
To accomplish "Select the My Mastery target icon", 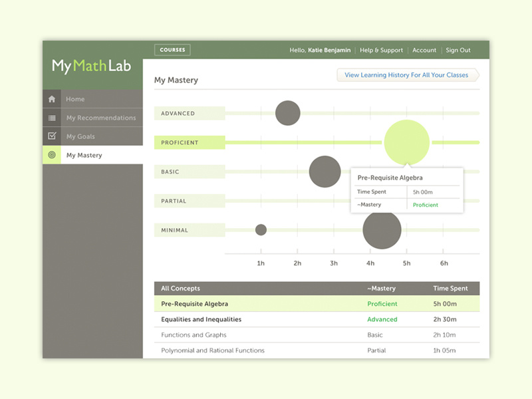I will (x=52, y=155).
